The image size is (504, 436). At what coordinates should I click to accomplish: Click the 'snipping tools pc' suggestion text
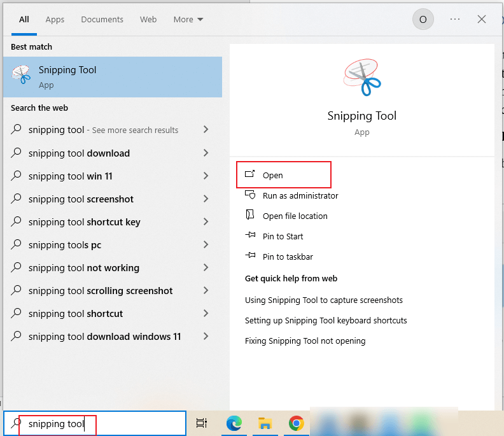click(x=65, y=245)
